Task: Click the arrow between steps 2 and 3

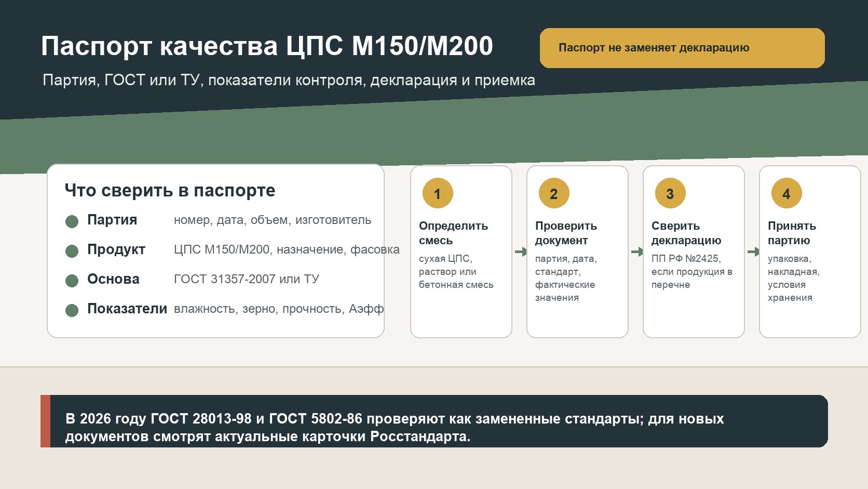Action: tap(637, 252)
